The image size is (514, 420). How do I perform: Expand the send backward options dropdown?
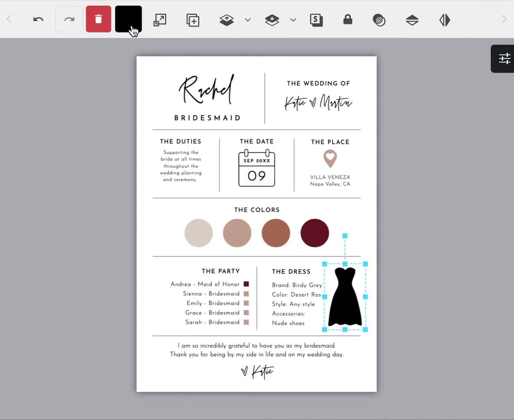pos(293,20)
